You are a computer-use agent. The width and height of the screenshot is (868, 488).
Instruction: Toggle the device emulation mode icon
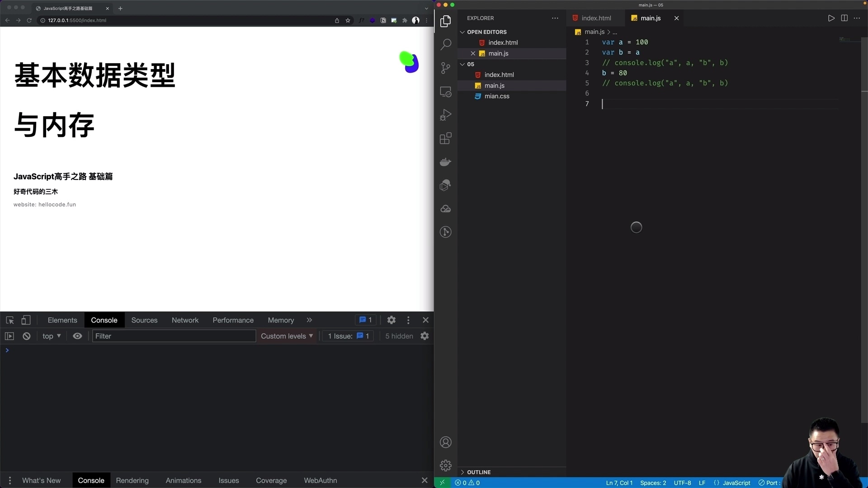pos(26,320)
